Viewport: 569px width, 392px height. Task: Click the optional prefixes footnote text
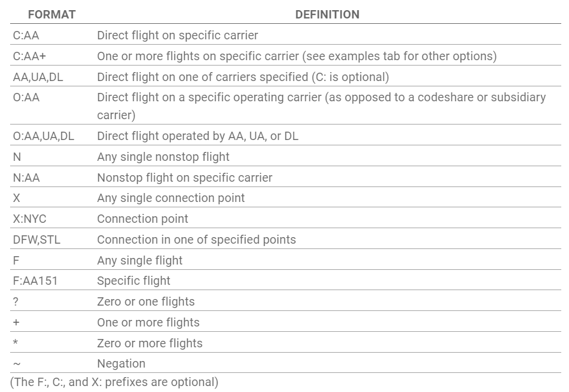click(x=114, y=382)
